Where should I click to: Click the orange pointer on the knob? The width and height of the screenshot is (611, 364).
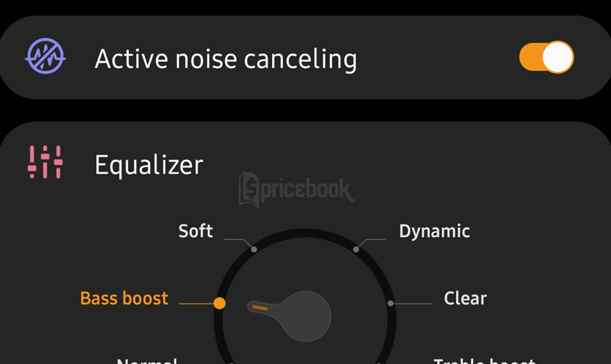260,308
